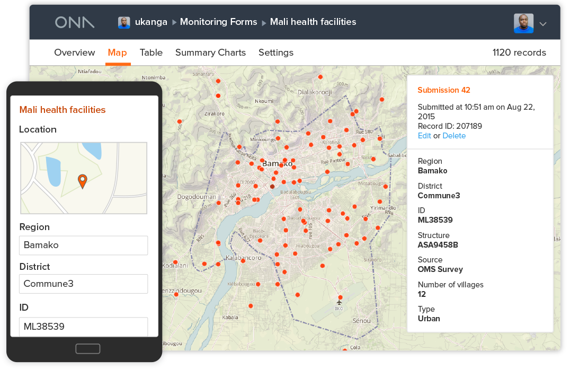Image resolution: width=588 pixels, height=369 pixels.
Task: Open the Table tab
Action: pyautogui.click(x=151, y=52)
